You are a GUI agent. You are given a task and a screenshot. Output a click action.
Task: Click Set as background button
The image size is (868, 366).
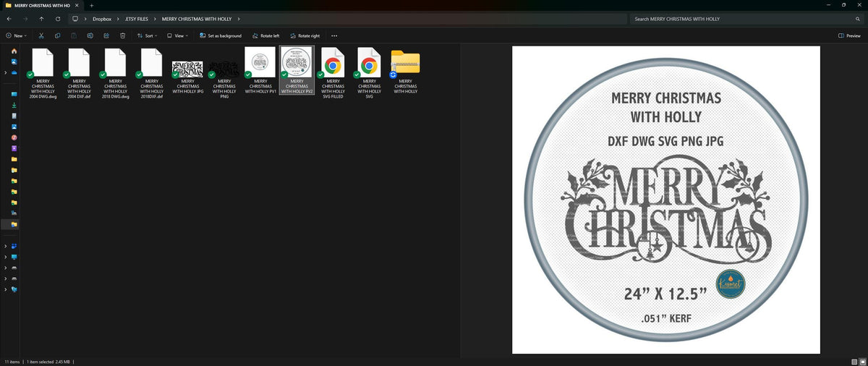tap(221, 35)
